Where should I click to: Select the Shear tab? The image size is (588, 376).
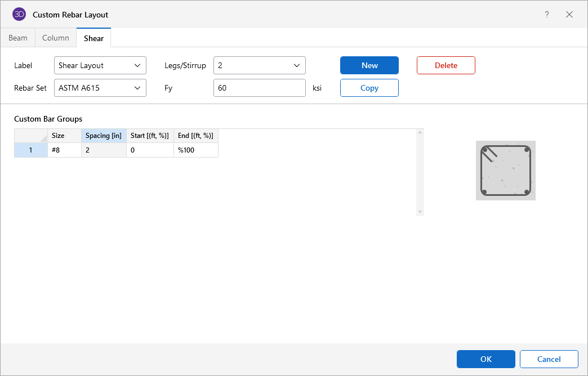pyautogui.click(x=93, y=38)
